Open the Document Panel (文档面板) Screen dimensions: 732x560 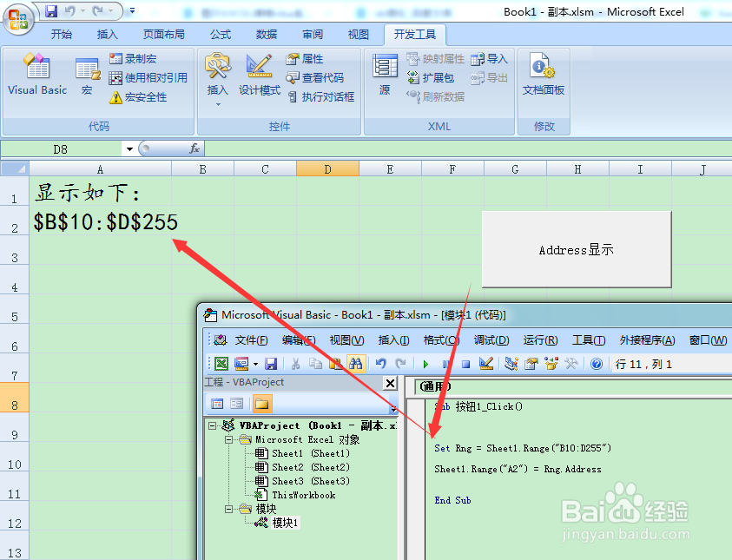tap(544, 75)
